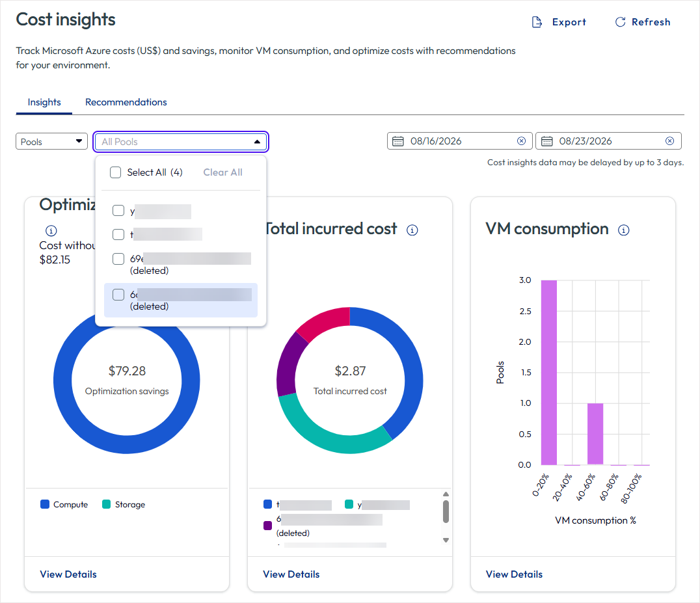Click the 08/23/2026 end date field
This screenshot has width=700, height=603.
click(608, 141)
